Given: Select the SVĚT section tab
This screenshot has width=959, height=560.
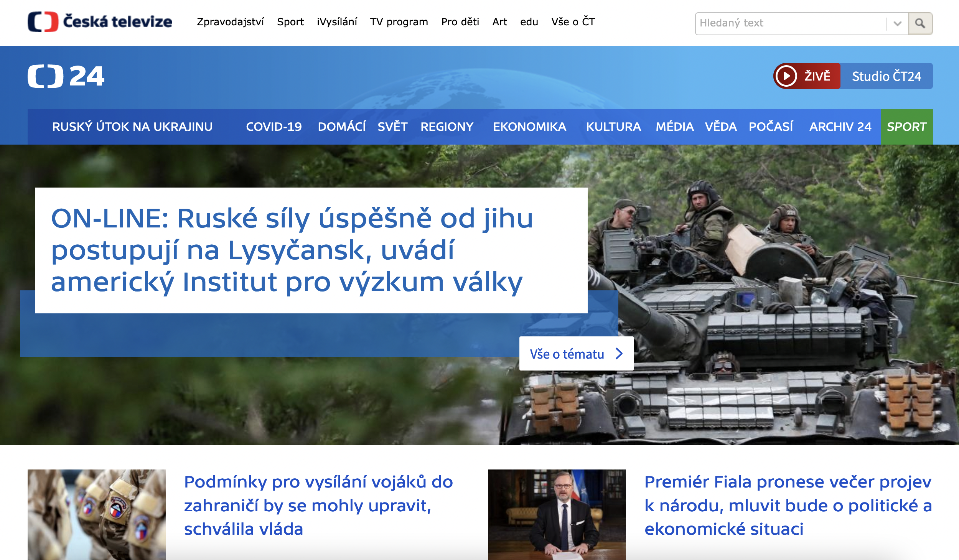Looking at the screenshot, I should (392, 127).
